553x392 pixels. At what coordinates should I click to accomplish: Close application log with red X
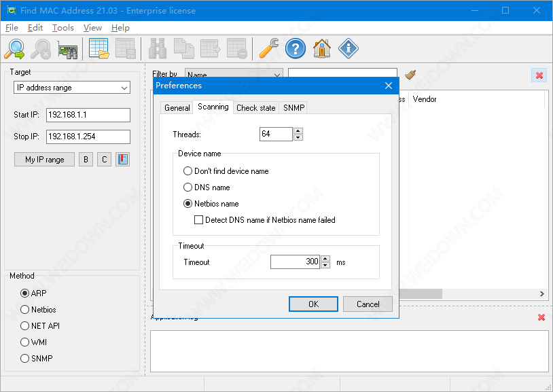pyautogui.click(x=541, y=317)
